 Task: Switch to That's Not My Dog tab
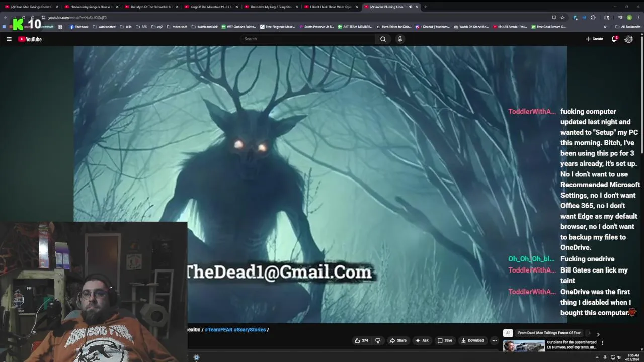pos(270,7)
